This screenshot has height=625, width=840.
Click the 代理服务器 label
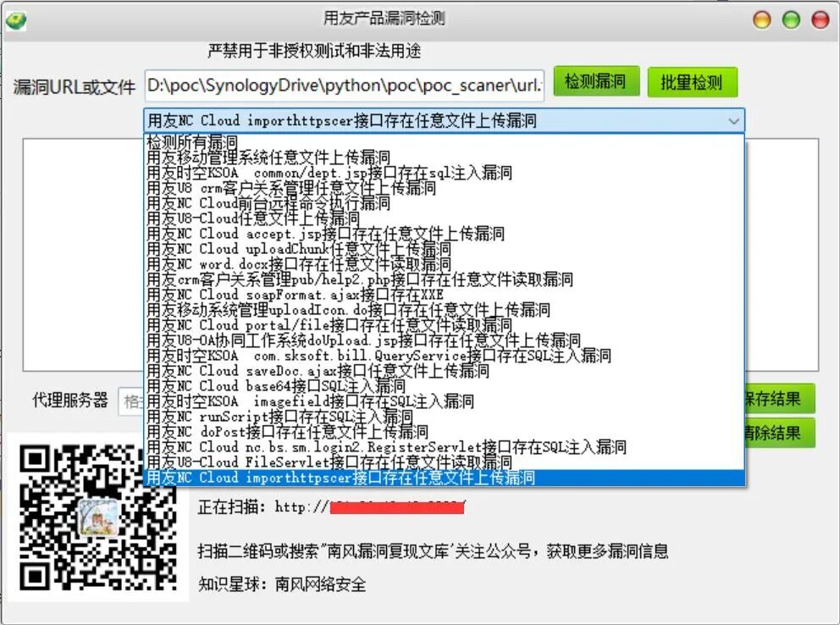(x=70, y=400)
